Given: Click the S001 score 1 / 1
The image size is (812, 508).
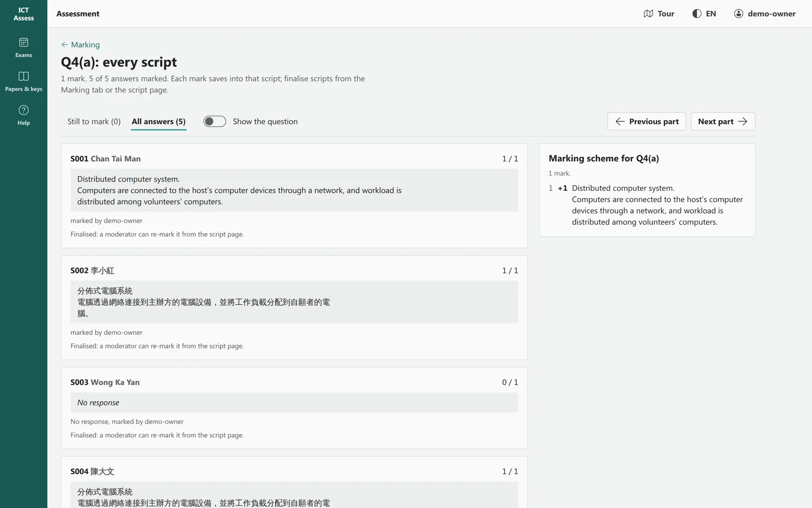Looking at the screenshot, I should (x=510, y=159).
